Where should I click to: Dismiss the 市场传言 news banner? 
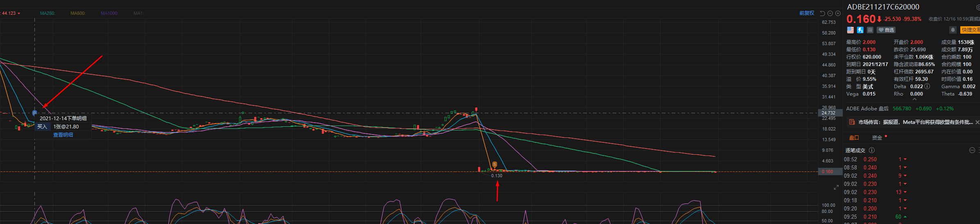977,122
